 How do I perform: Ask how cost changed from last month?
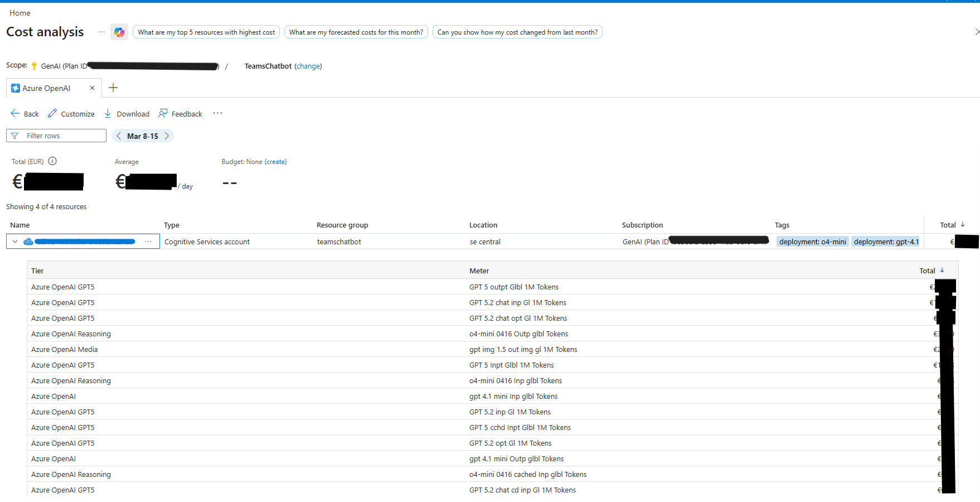517,32
